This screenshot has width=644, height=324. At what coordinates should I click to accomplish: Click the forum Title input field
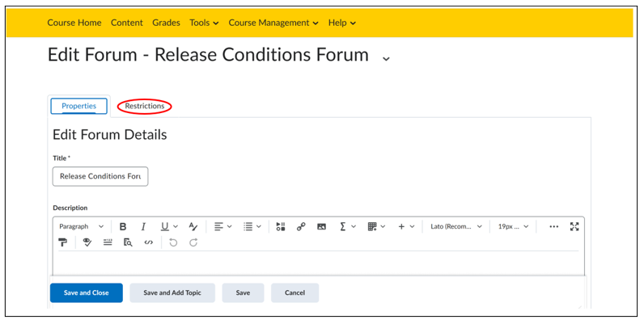tap(100, 176)
